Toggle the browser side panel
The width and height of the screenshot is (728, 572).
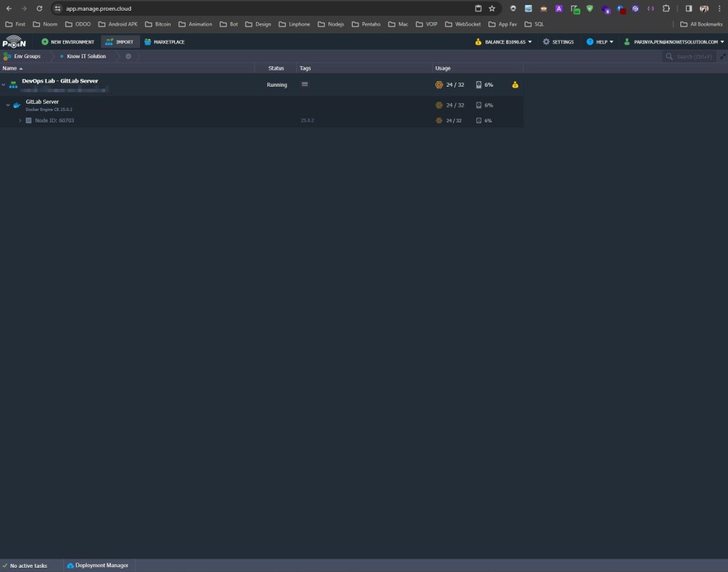click(x=688, y=9)
